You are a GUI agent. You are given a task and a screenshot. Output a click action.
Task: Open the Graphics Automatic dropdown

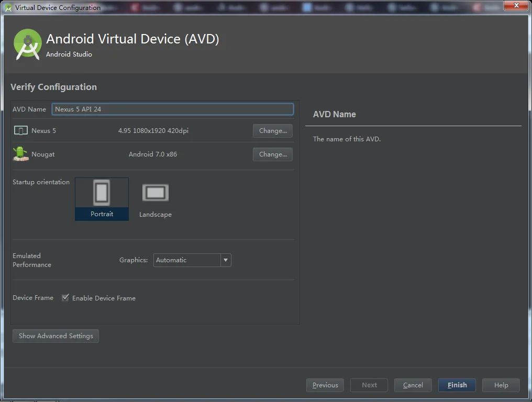[192, 260]
